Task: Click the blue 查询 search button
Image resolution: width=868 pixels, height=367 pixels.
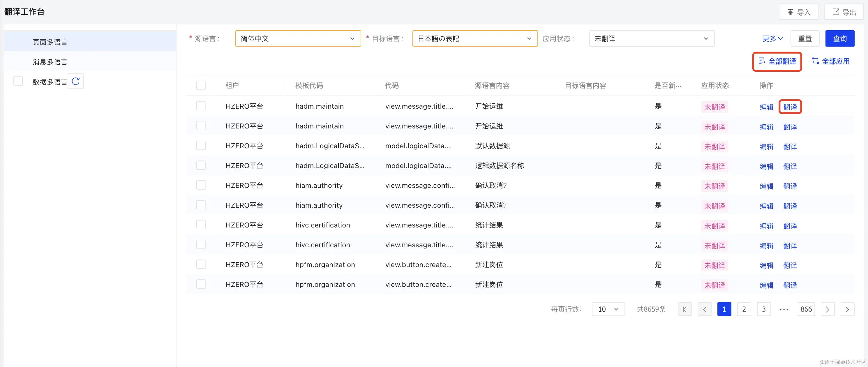Action: coord(839,38)
